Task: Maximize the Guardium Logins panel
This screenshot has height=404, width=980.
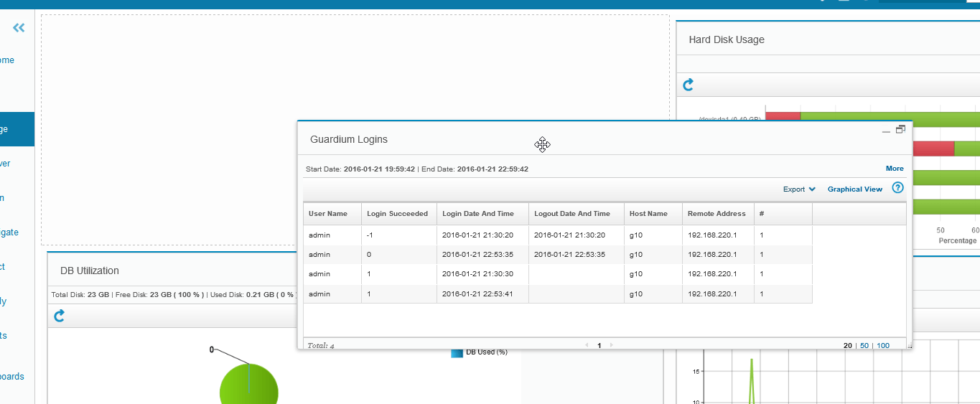Action: [900, 130]
